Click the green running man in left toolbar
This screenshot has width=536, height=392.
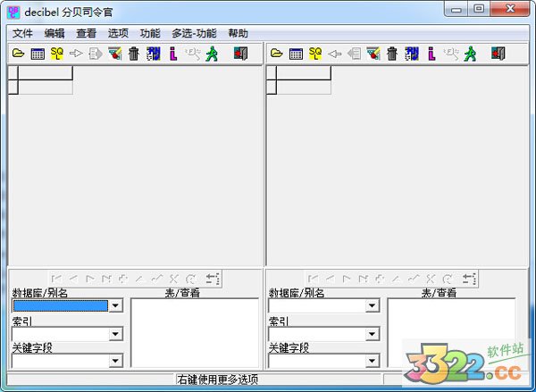[212, 54]
